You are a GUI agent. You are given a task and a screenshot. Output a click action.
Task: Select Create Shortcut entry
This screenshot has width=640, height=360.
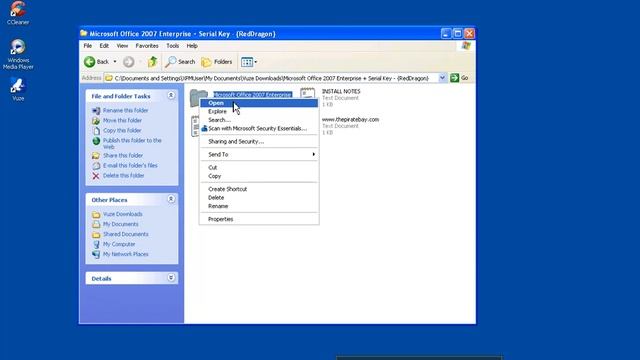coord(259,189)
